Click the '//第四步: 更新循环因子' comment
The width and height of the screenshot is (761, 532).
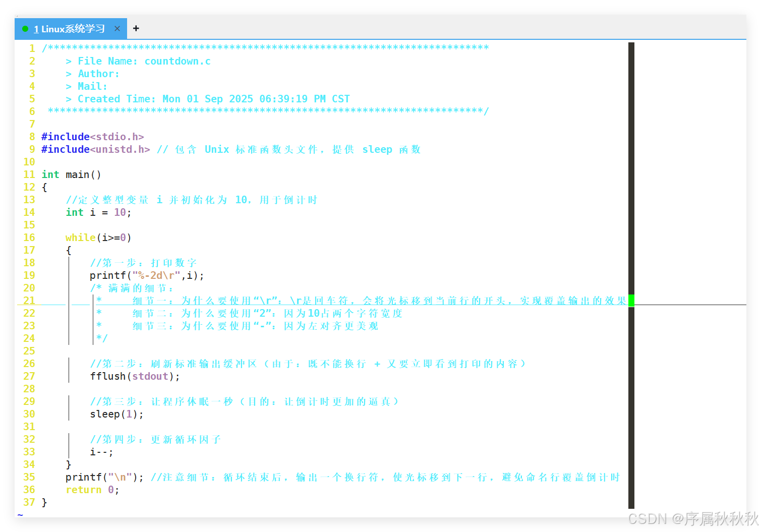[155, 439]
